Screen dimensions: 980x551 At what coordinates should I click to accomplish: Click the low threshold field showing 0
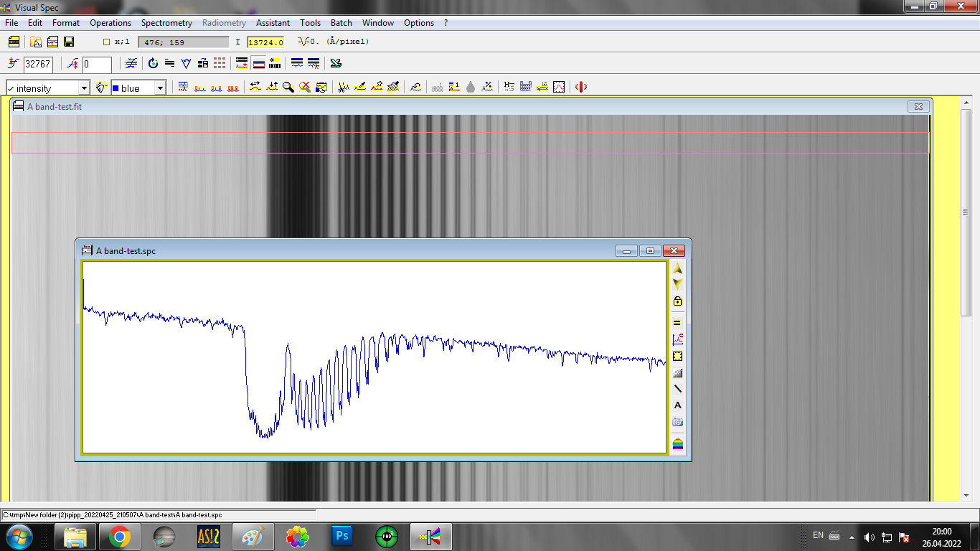pos(97,65)
